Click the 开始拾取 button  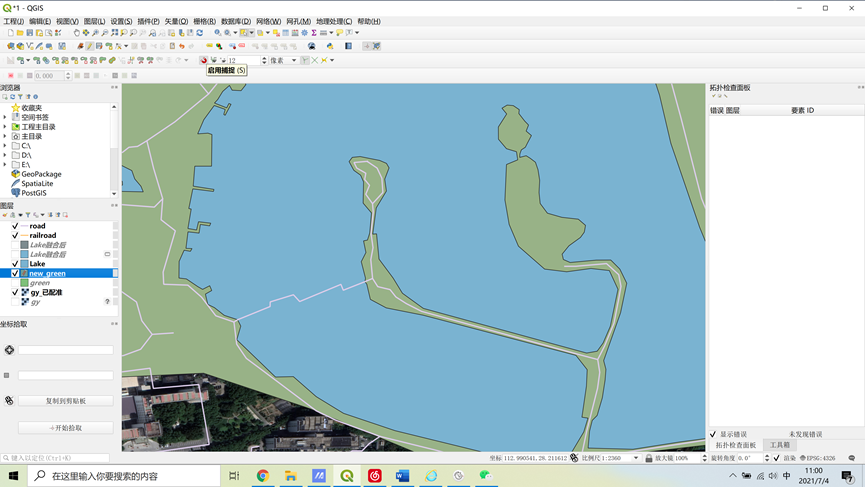click(x=66, y=428)
